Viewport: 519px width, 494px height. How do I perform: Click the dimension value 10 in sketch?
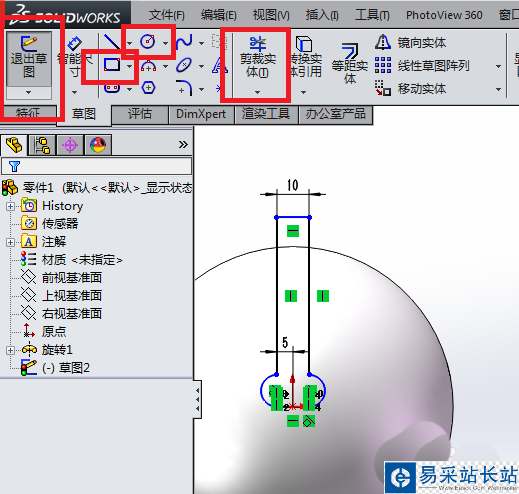(x=292, y=185)
